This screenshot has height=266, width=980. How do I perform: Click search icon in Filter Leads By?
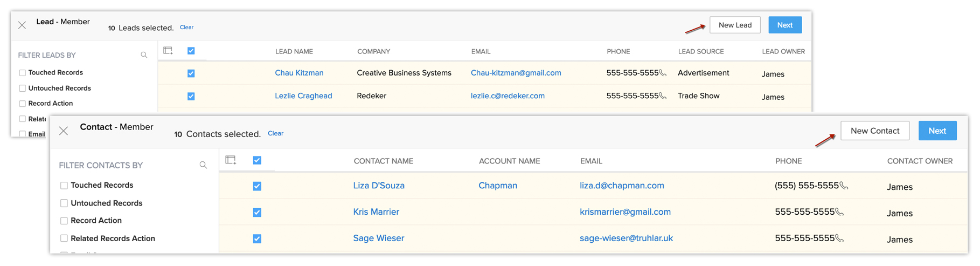pos(144,55)
